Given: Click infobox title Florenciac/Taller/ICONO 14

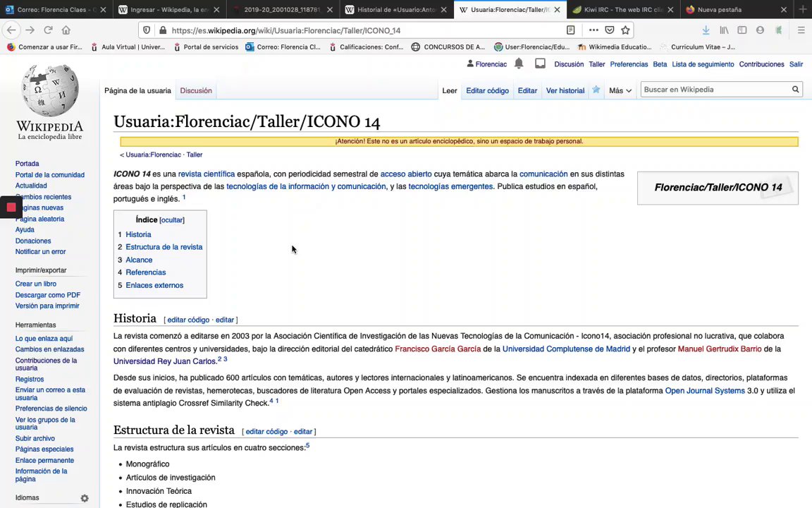Looking at the screenshot, I should (x=718, y=188).
